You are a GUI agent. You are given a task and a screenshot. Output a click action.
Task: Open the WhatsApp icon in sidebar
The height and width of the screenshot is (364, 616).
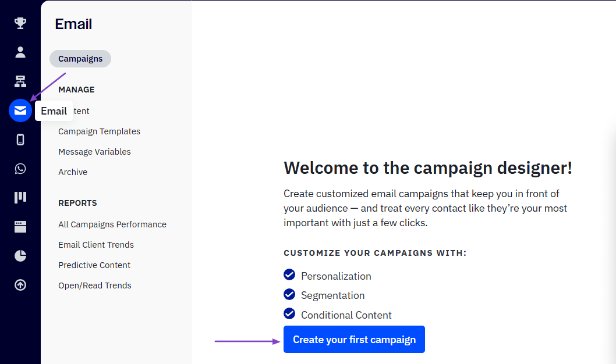[20, 169]
